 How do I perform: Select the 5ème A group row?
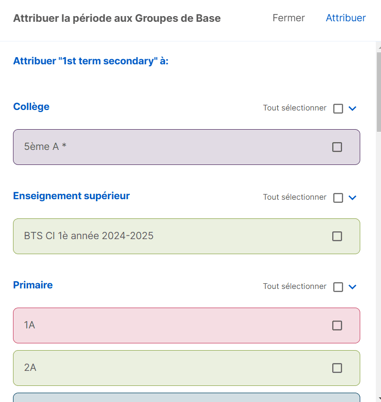(x=187, y=147)
